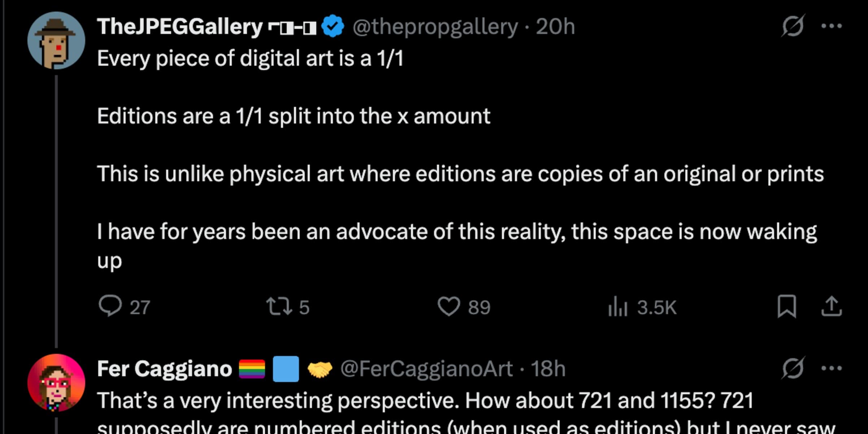Open tweet text 'Every piece of digital art'
Screen dimensions: 868x434
250,58
